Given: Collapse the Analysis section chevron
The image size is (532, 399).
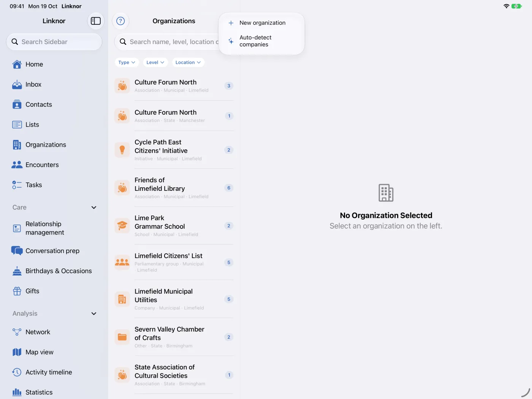Looking at the screenshot, I should tap(94, 313).
